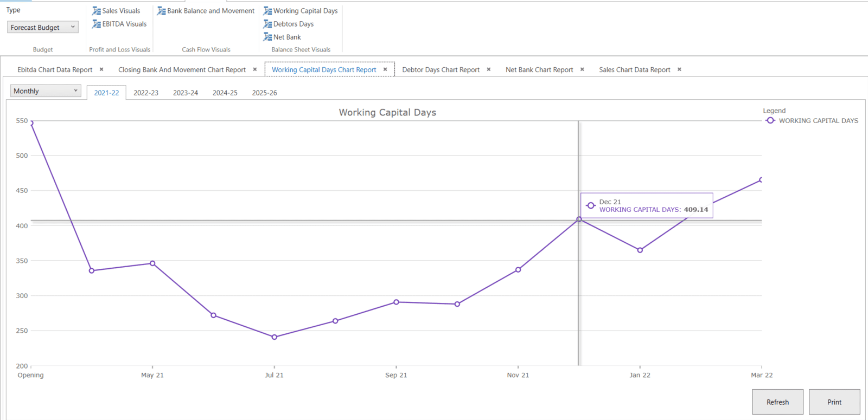Open the Sales Visuals chart icon
This screenshot has height=420, width=868.
click(97, 11)
